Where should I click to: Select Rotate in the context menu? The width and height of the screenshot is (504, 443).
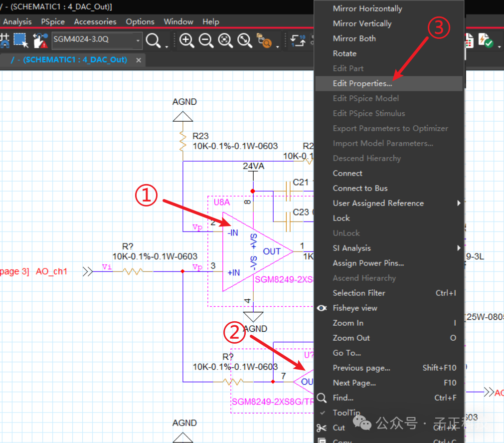tap(389, 53)
